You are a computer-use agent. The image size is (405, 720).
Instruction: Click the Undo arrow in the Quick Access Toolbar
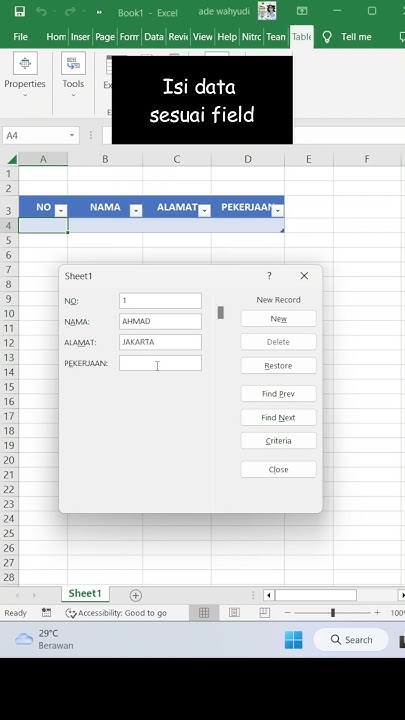42,12
